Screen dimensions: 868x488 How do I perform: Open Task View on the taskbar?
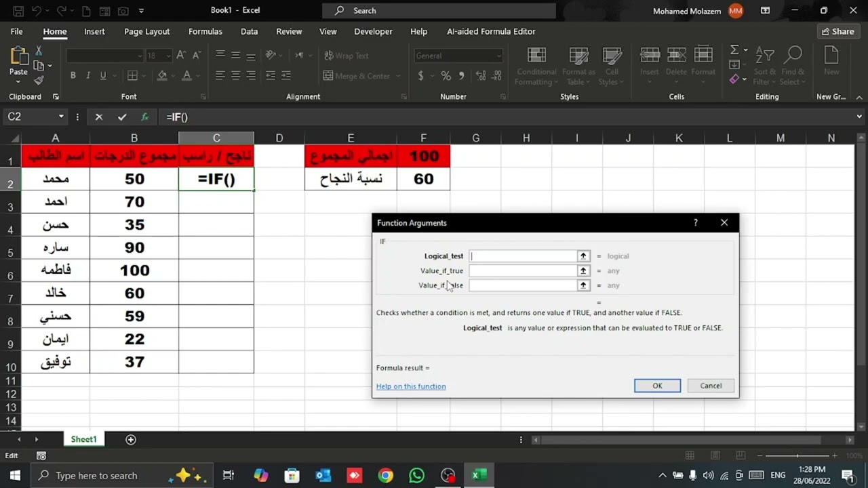pyautogui.click(x=229, y=475)
